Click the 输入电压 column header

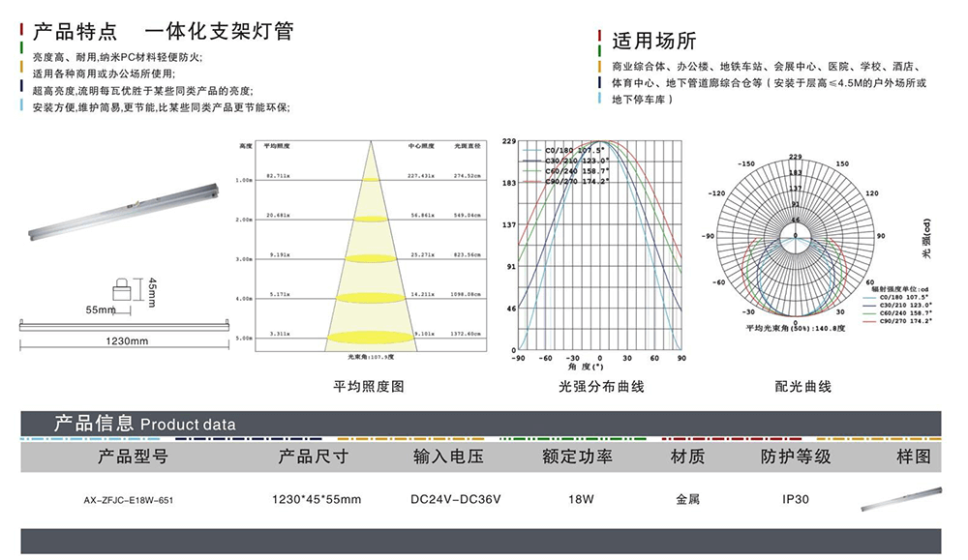(x=447, y=456)
